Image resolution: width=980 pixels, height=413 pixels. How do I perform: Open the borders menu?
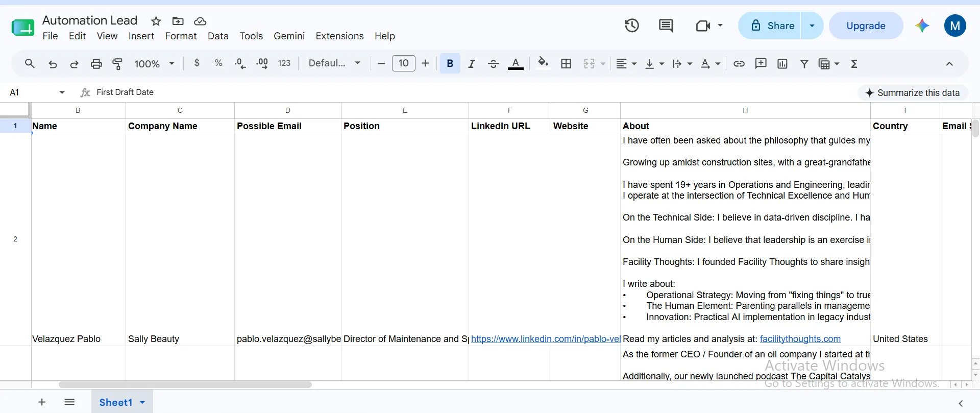pyautogui.click(x=566, y=63)
